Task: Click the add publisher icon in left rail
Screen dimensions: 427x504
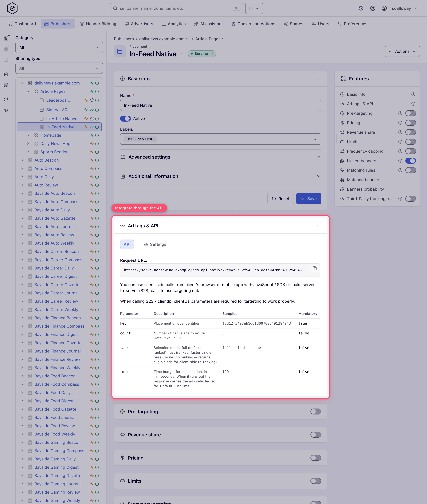Action: tap(6, 38)
